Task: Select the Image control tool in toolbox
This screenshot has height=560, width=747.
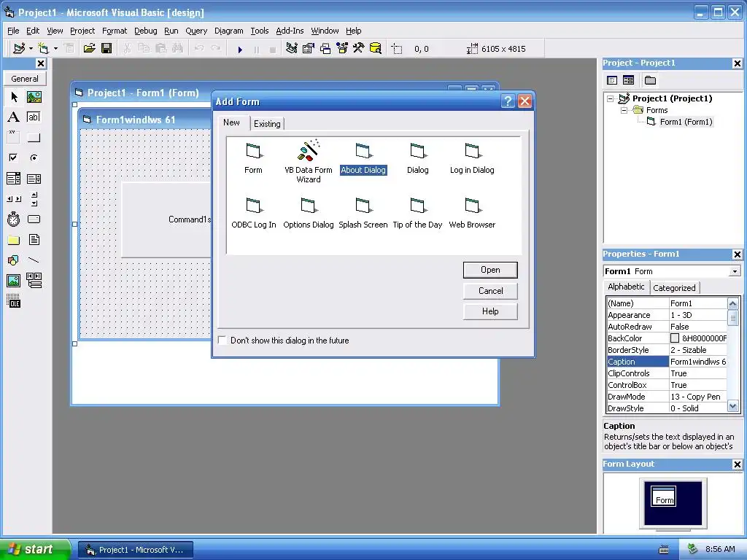Action: [x=14, y=281]
